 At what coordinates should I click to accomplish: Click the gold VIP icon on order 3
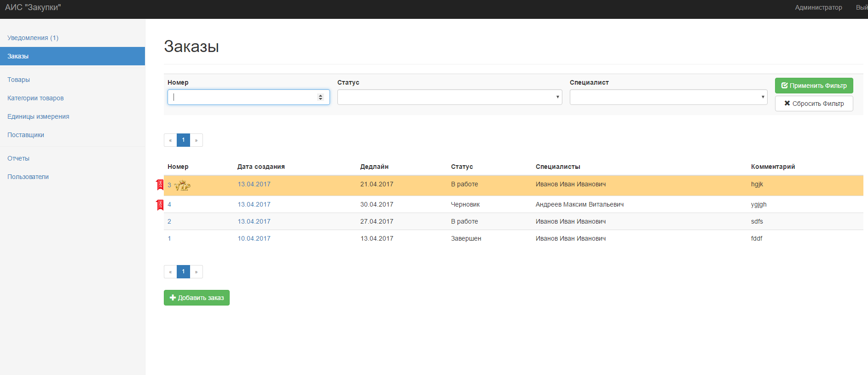(182, 185)
